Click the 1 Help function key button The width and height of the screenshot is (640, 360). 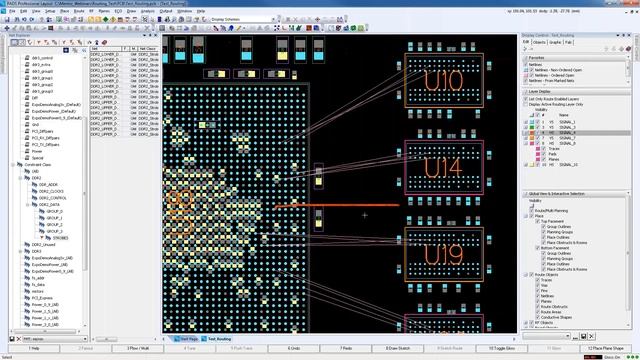point(34,349)
